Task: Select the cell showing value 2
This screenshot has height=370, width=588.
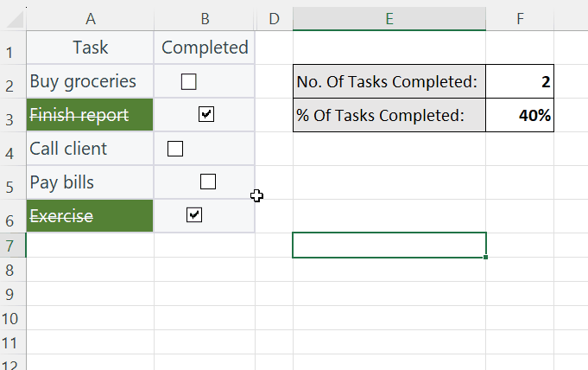Action: click(520, 81)
